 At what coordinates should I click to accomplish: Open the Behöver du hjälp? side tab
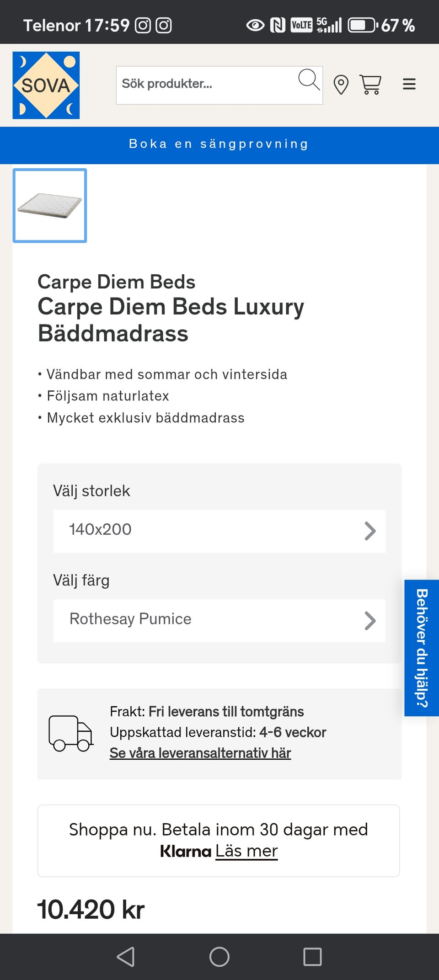[421, 647]
